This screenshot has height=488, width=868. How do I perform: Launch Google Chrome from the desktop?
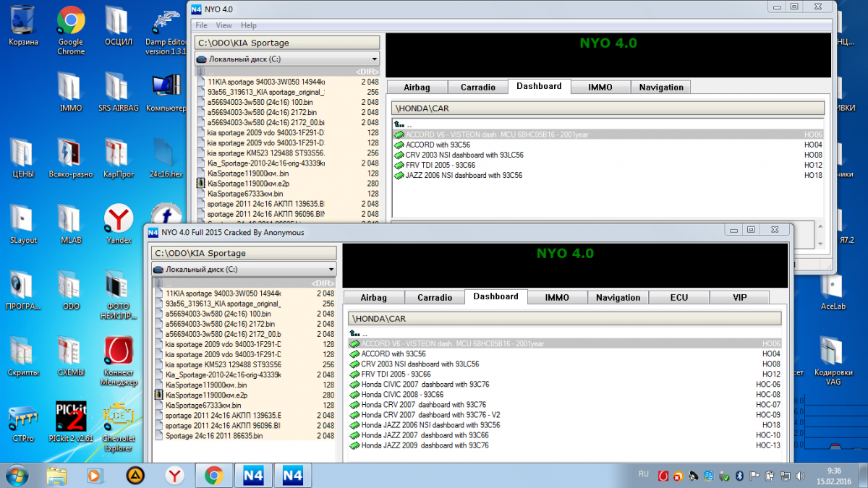coord(71,30)
